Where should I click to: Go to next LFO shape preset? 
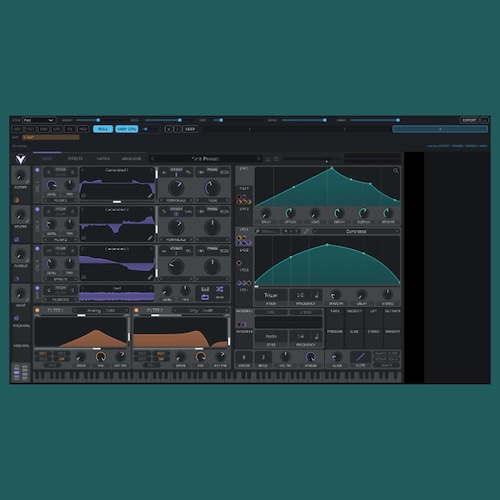397,231
